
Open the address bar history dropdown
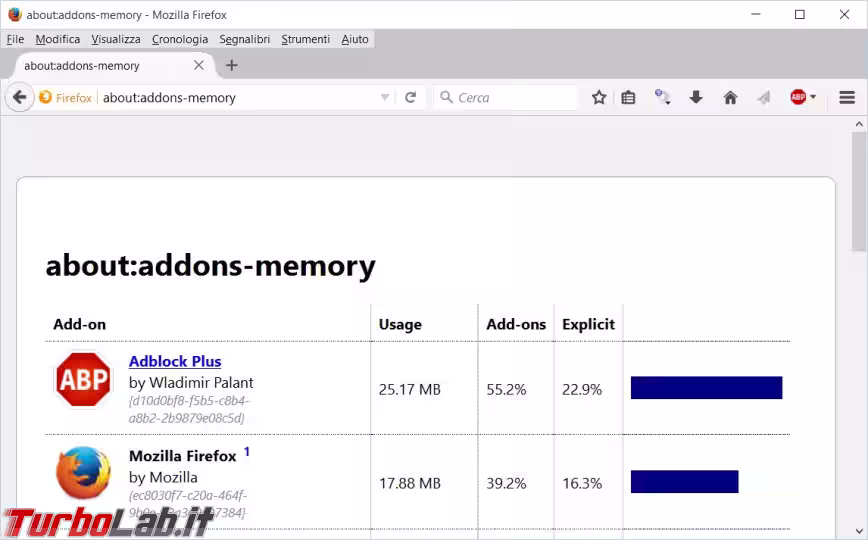385,97
